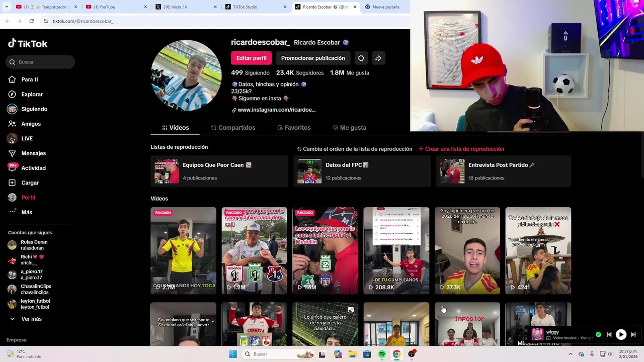Open the profile settings gear icon
The height and width of the screenshot is (362, 644).
(x=361, y=58)
